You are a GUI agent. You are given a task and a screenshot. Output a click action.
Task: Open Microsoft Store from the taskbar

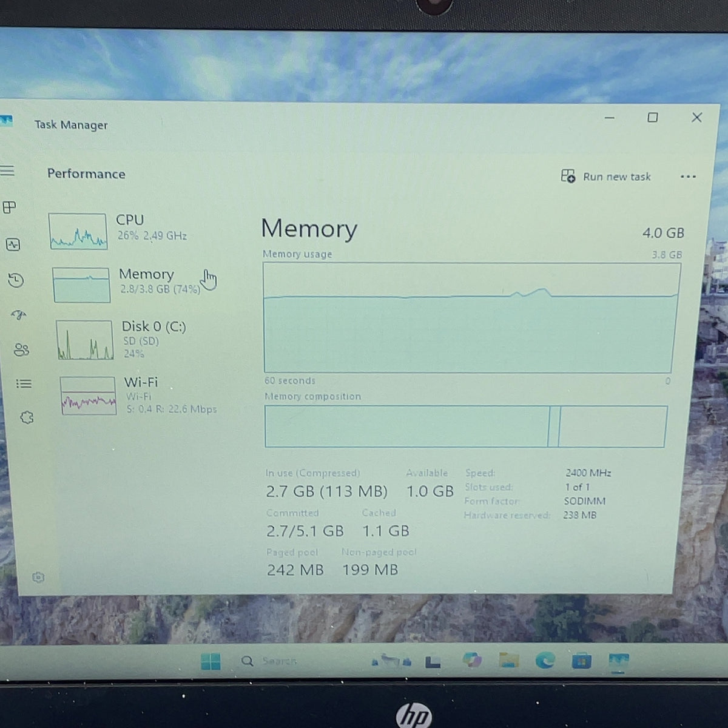[x=581, y=661]
